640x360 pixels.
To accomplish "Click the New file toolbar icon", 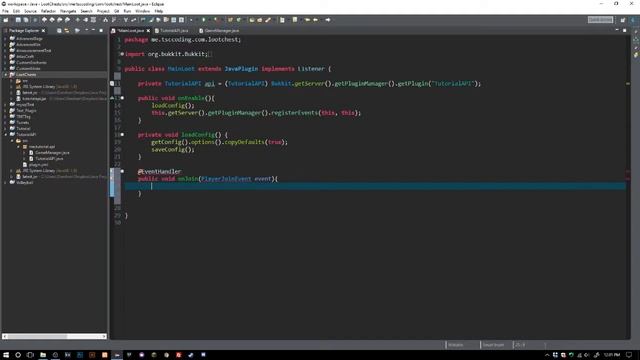I will pyautogui.click(x=6, y=20).
